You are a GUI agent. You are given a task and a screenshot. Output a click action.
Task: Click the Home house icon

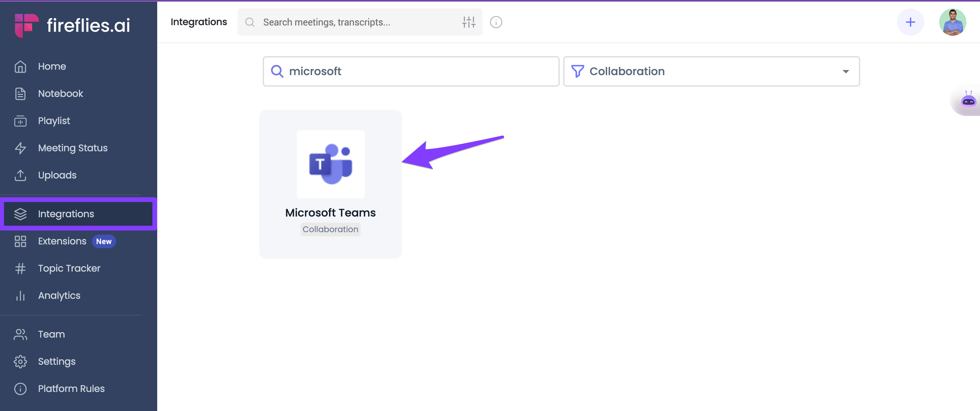(x=20, y=67)
